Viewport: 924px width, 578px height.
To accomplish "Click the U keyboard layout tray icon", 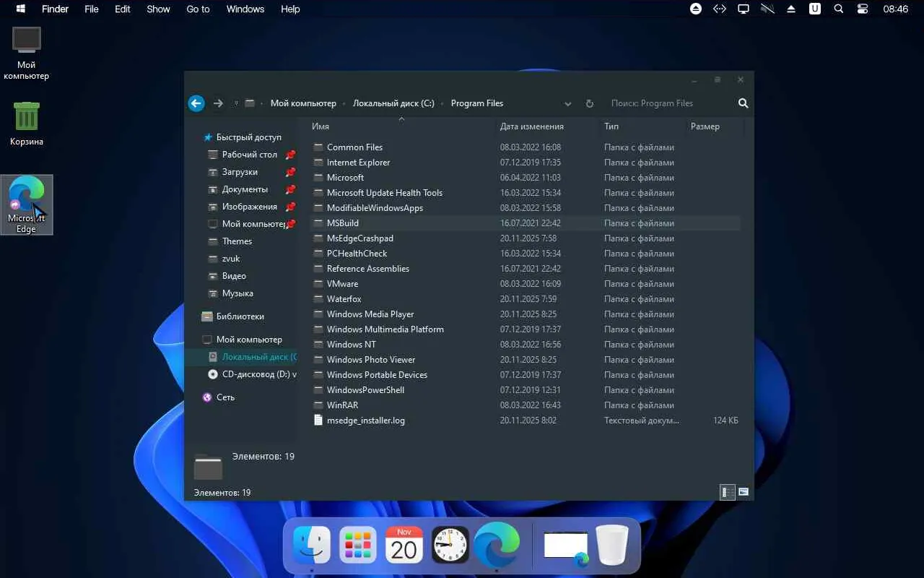I will pos(815,9).
